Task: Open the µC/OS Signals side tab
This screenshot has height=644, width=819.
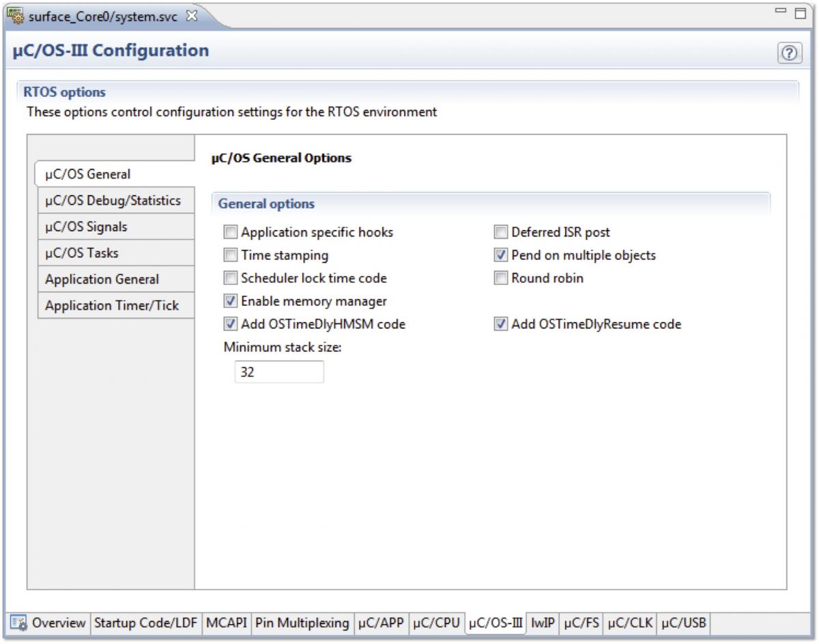Action: [116, 226]
